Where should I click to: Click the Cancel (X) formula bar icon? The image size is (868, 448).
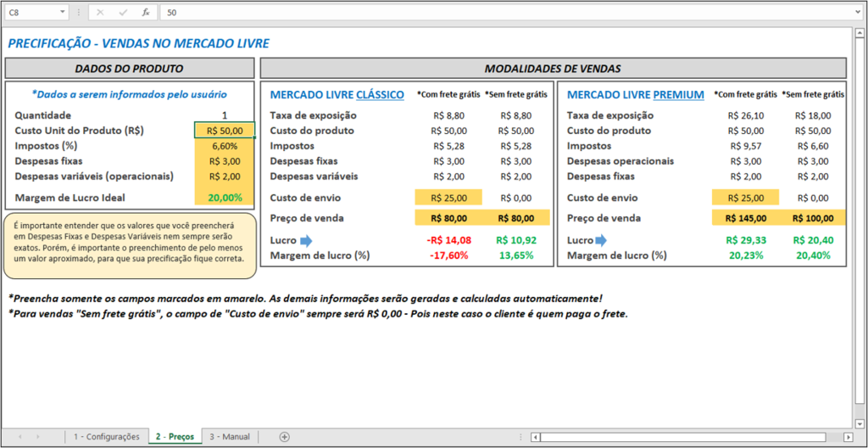[x=101, y=12]
